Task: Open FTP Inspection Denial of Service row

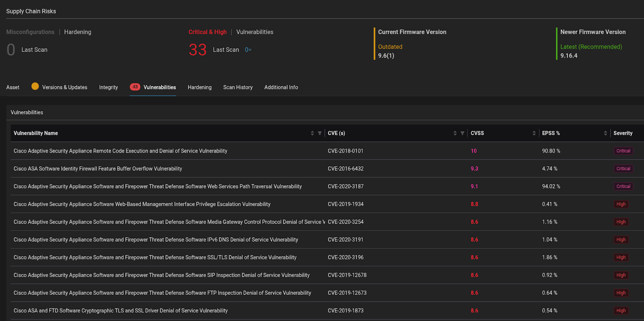Action: click(x=162, y=293)
